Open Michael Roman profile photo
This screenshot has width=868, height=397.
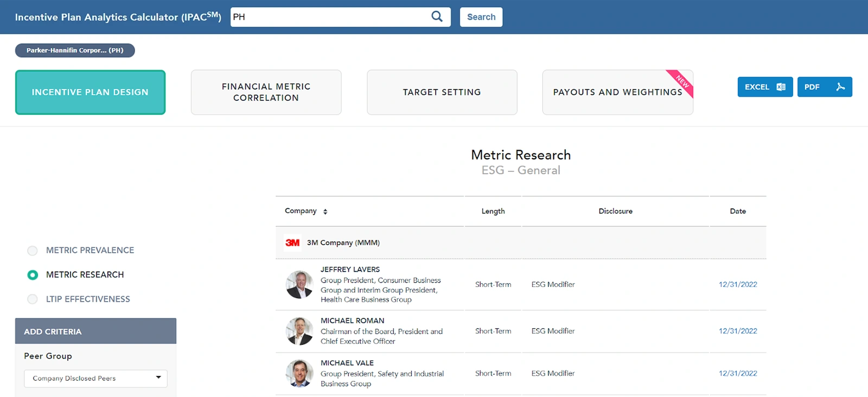pyautogui.click(x=299, y=331)
